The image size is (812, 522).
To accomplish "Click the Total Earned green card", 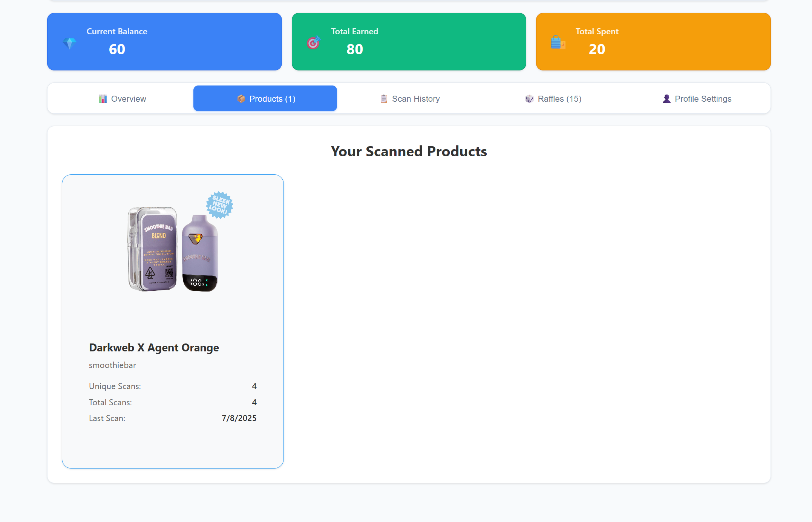I will click(x=409, y=41).
